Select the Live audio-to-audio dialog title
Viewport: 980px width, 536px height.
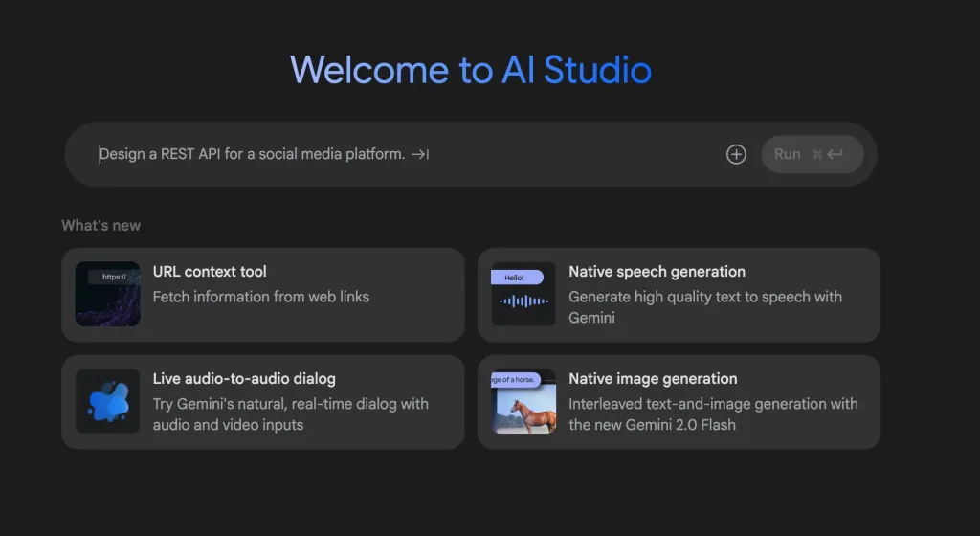point(244,379)
